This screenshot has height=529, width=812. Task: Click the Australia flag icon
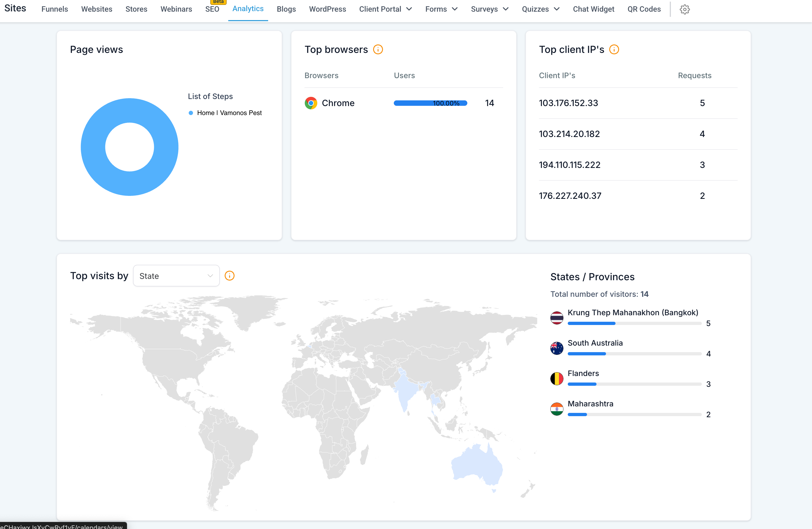(557, 348)
